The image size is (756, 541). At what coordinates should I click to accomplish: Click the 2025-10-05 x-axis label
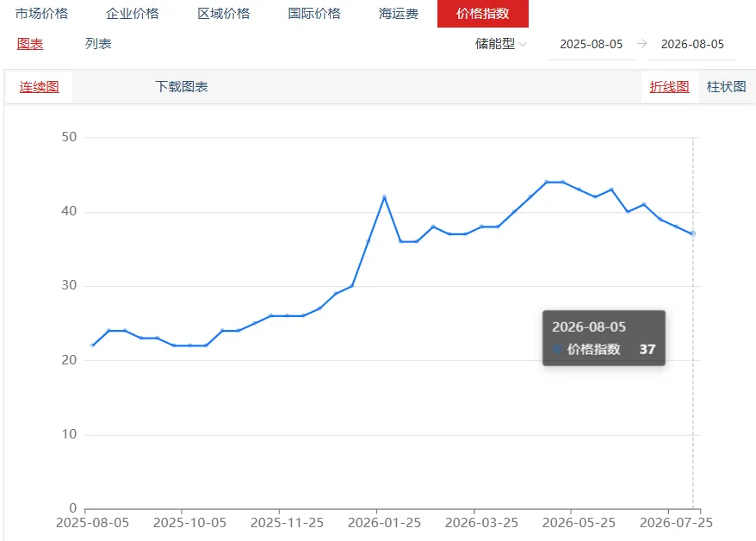coord(189,523)
